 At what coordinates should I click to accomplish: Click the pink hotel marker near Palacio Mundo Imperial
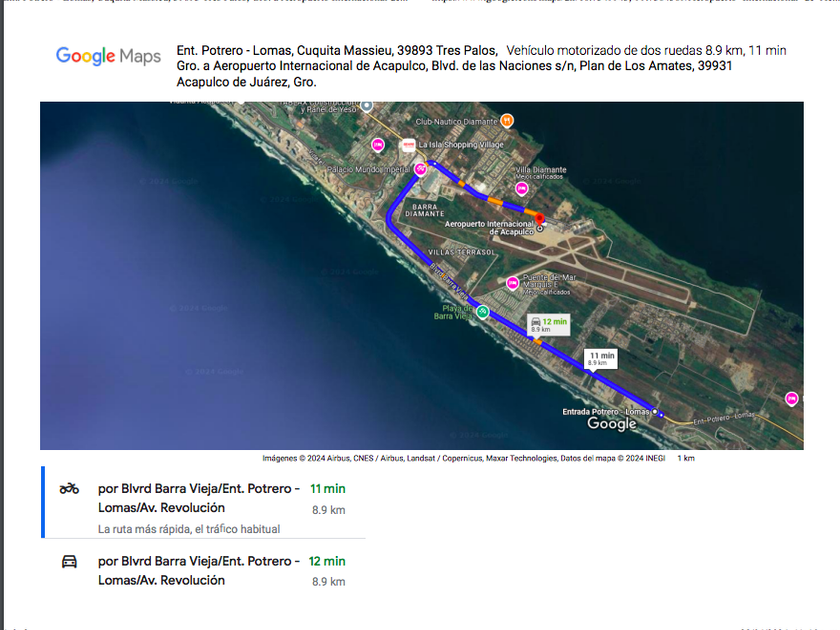378,145
